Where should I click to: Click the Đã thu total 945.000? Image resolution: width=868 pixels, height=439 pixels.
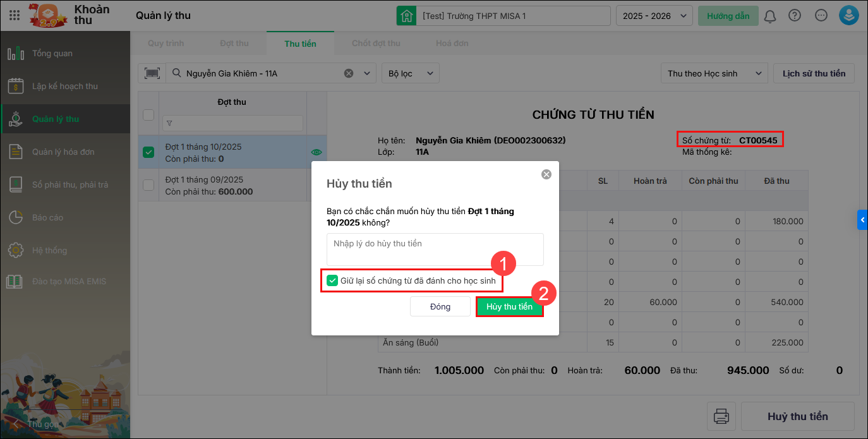pos(748,370)
